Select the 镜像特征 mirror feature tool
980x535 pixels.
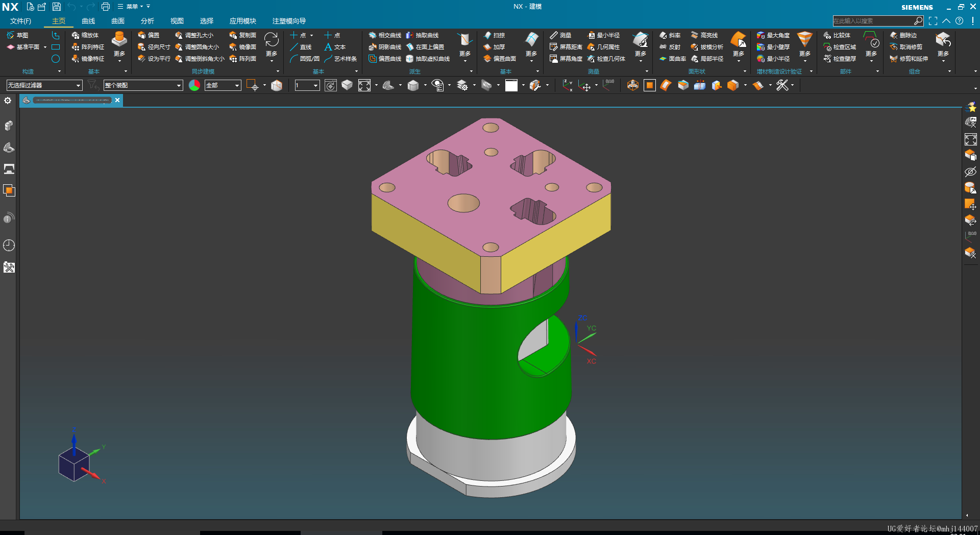(x=88, y=59)
